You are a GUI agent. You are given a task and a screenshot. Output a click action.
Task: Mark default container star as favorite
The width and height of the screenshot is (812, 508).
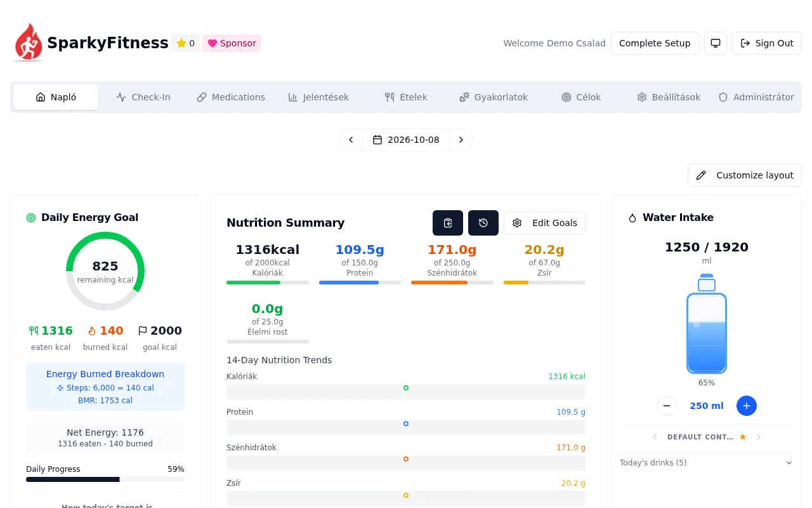coord(743,437)
